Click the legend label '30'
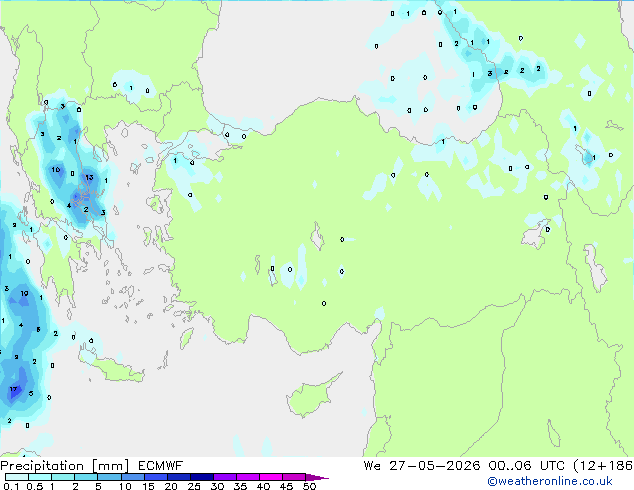Image resolution: width=634 pixels, height=490 pixels. click(217, 486)
